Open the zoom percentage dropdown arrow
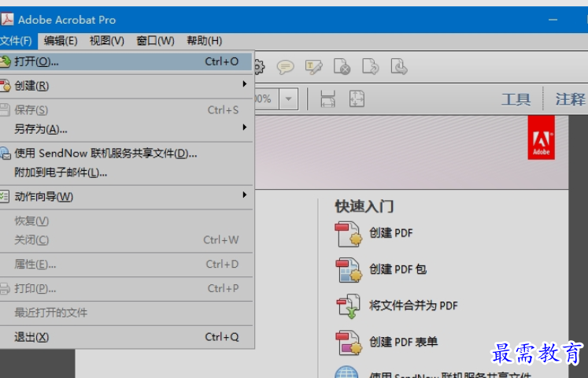 [x=288, y=99]
